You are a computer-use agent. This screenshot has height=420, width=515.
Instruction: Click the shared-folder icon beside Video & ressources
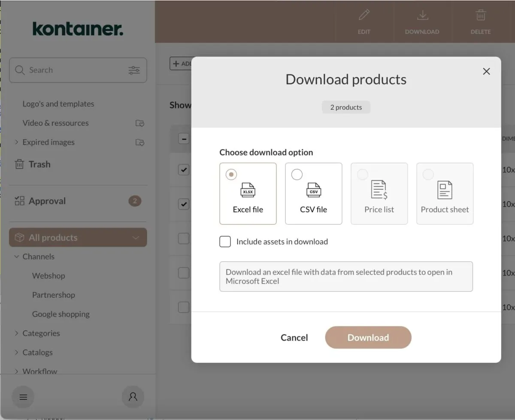coord(140,123)
